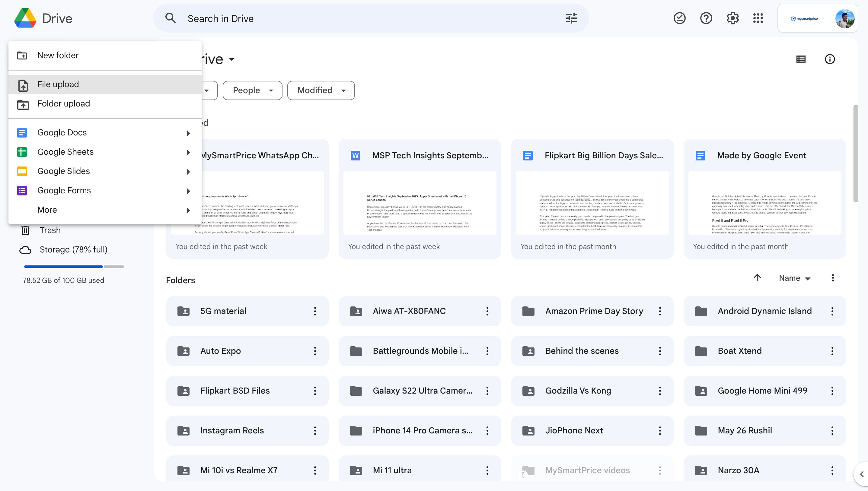
Task: Choose File upload from the menu
Action: [105, 84]
